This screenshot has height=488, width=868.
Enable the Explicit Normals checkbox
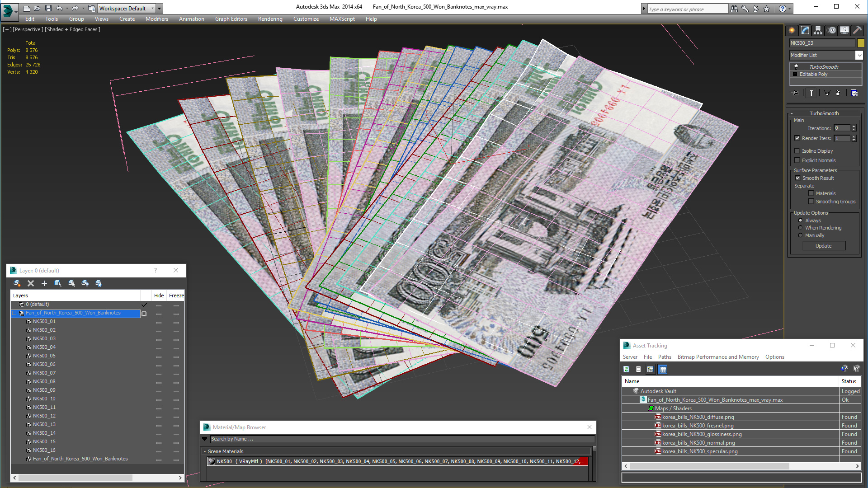797,160
